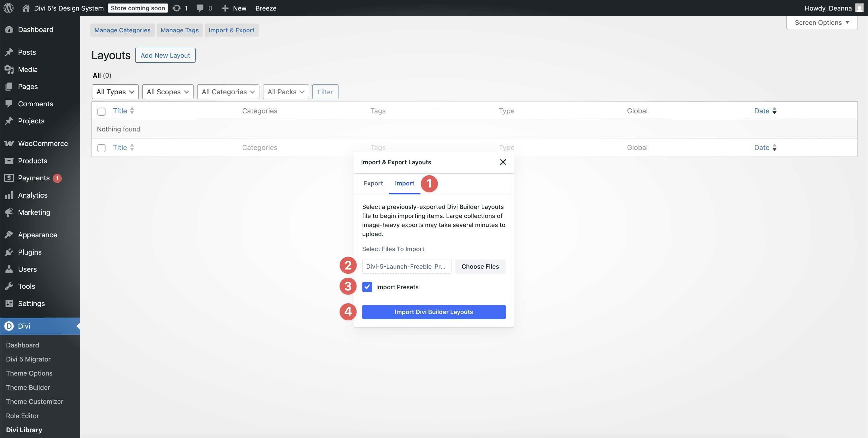The height and width of the screenshot is (438, 868).
Task: Click the Analytics bar chart icon
Action: 9,195
